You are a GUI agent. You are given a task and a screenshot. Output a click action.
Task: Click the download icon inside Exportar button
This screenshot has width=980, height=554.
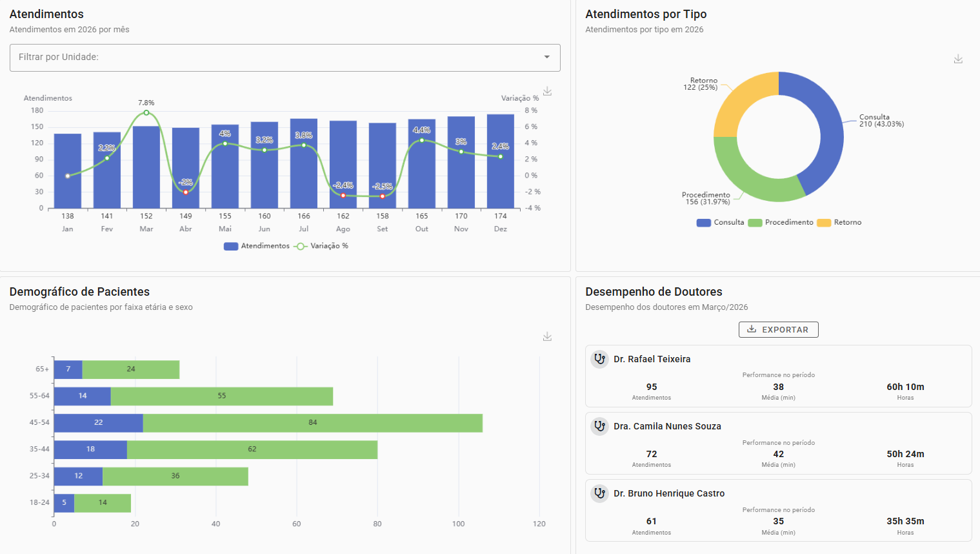[752, 329]
